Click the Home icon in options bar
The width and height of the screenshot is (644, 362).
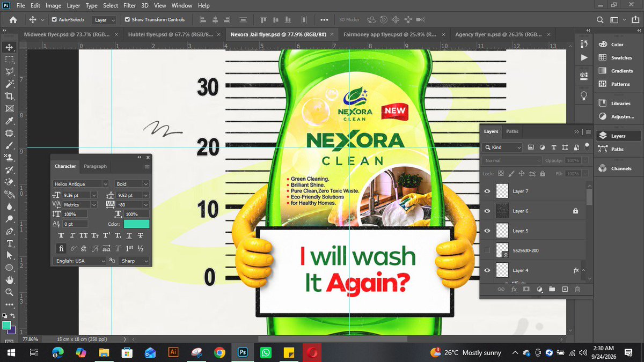pyautogui.click(x=13, y=20)
